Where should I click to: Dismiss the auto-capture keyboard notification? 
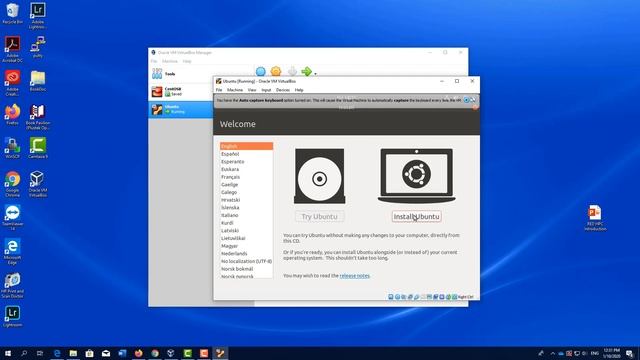pyautogui.click(x=466, y=100)
